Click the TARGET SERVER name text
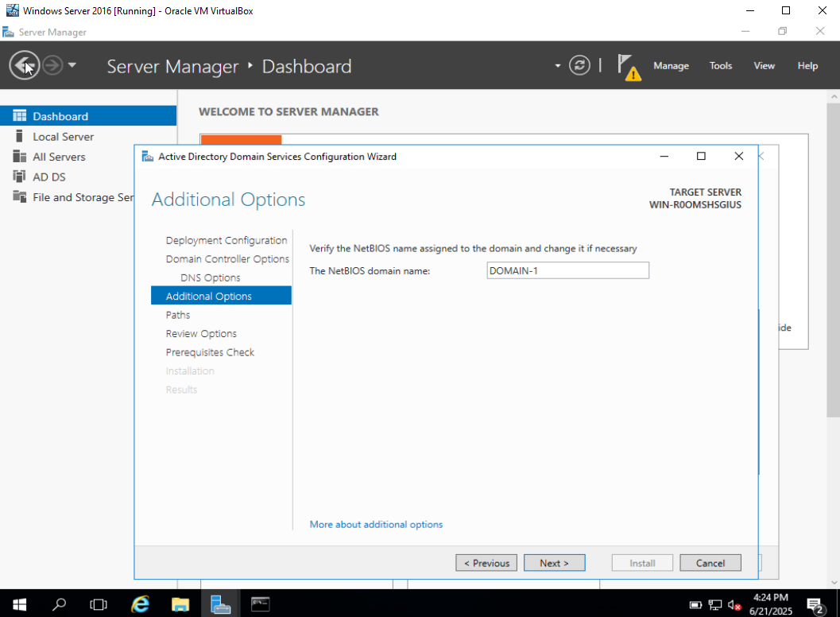The width and height of the screenshot is (840, 617). pyautogui.click(x=695, y=205)
